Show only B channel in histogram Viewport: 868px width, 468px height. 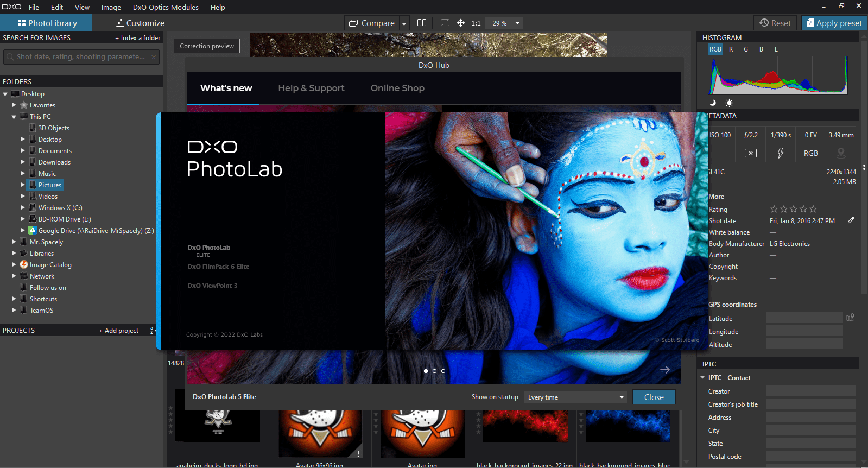761,49
